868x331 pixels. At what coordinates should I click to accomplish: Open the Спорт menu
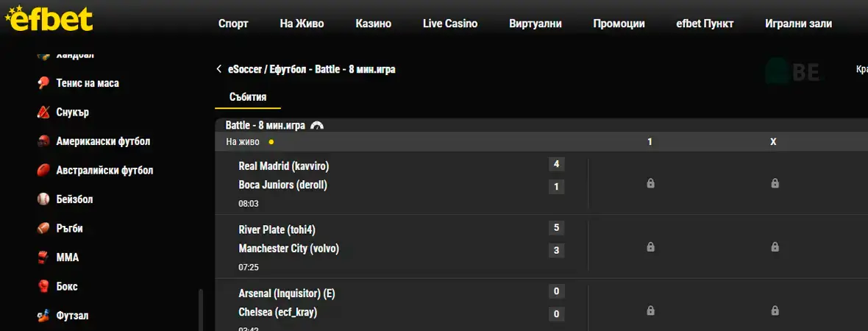[x=233, y=24]
